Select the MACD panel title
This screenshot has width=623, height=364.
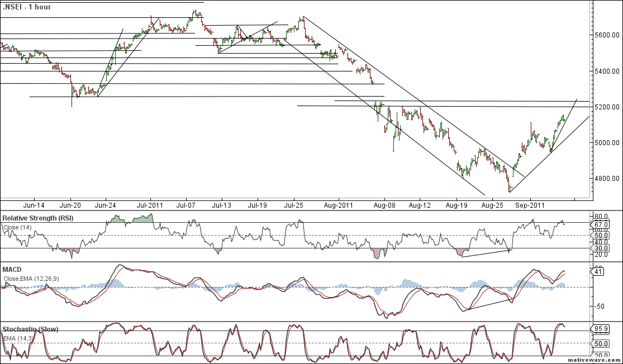13,270
